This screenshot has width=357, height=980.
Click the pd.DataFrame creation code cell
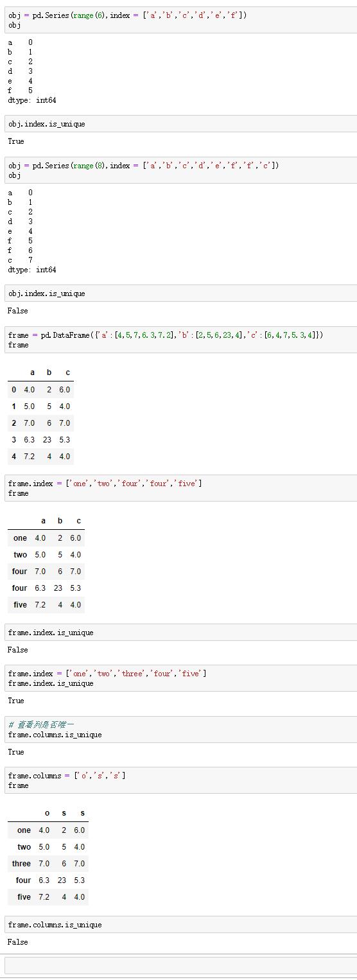tap(181, 340)
